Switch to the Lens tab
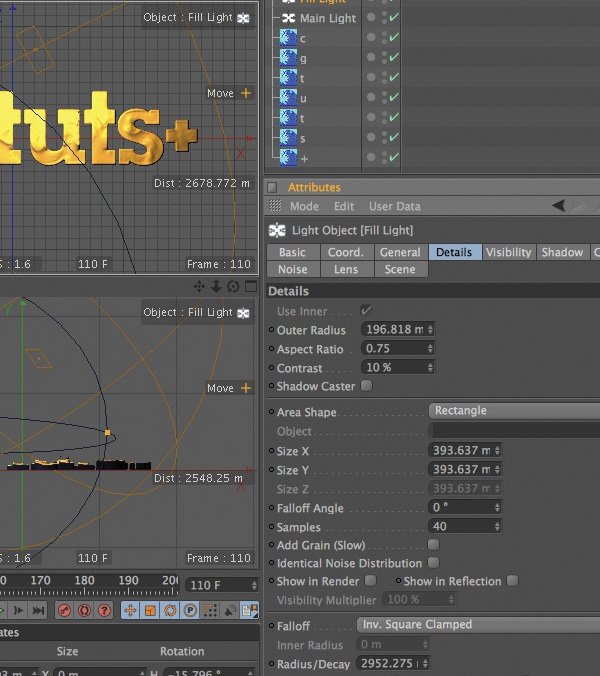Viewport: 600px width, 676px height. click(346, 269)
